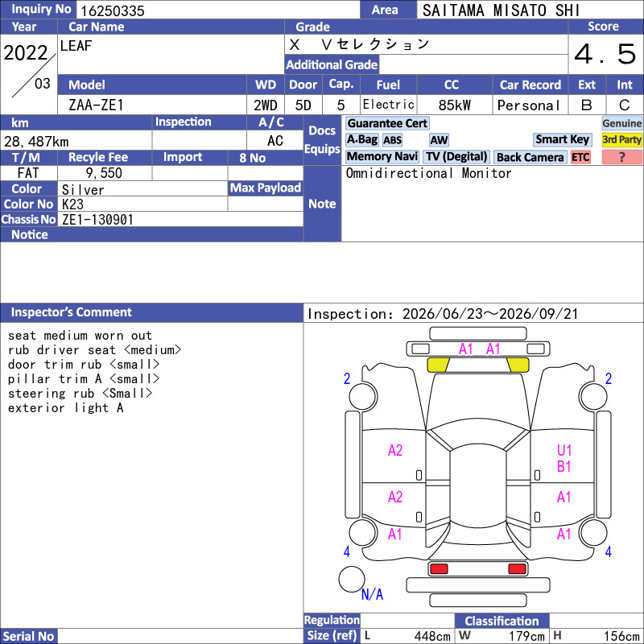Viewport: 644px width, 644px height.
Task: Toggle the 3rd Party yellow tag
Action: pos(621,139)
